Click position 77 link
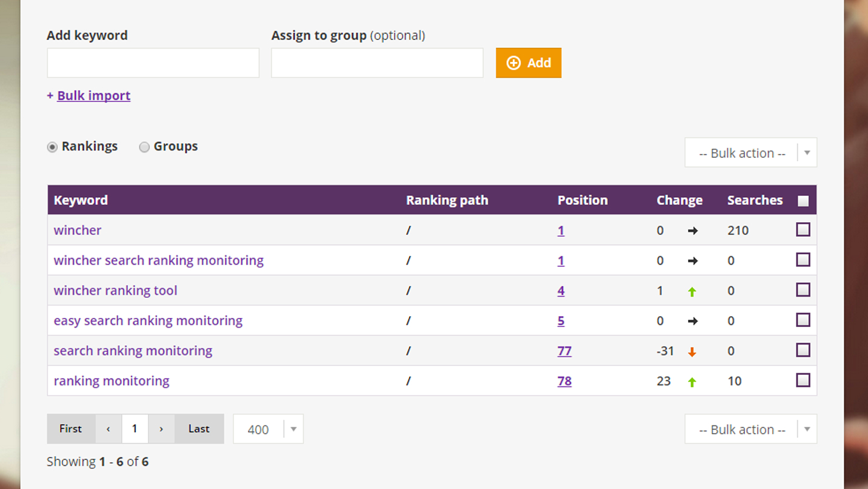Image resolution: width=868 pixels, height=489 pixels. (x=564, y=351)
